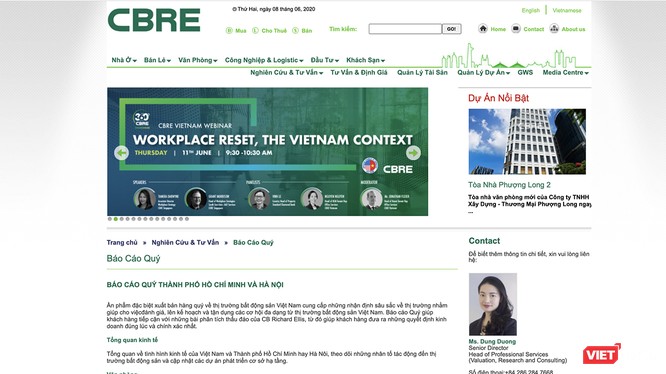
Task: Open the GWS menu item
Action: [x=525, y=73]
